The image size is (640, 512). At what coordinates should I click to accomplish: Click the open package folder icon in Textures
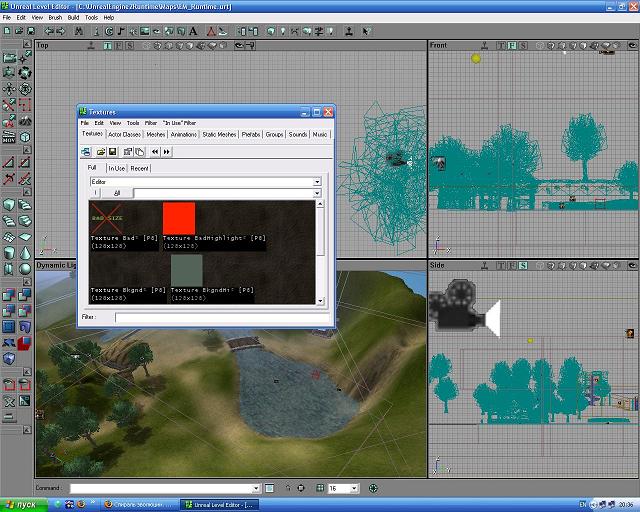(x=101, y=151)
